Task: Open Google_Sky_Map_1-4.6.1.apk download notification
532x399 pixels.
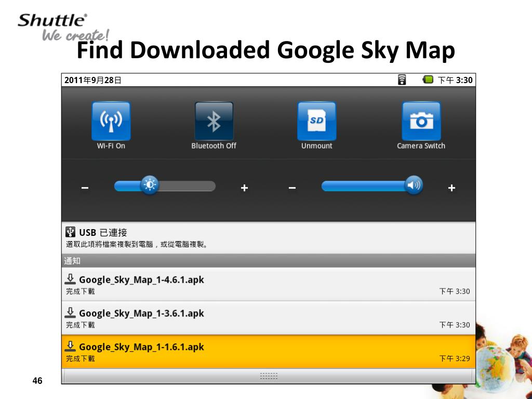Action: [269, 284]
